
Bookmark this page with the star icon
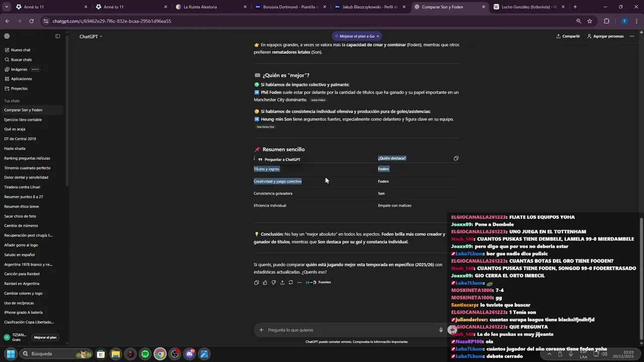(590, 21)
